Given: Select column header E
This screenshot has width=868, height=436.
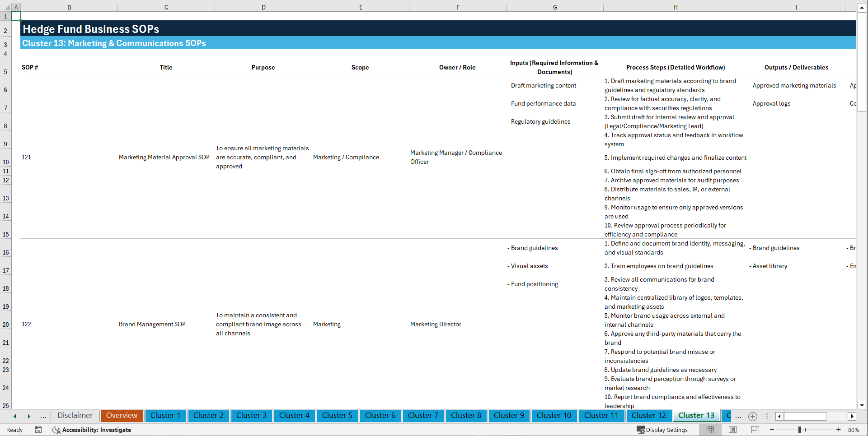Looking at the screenshot, I should (x=361, y=7).
